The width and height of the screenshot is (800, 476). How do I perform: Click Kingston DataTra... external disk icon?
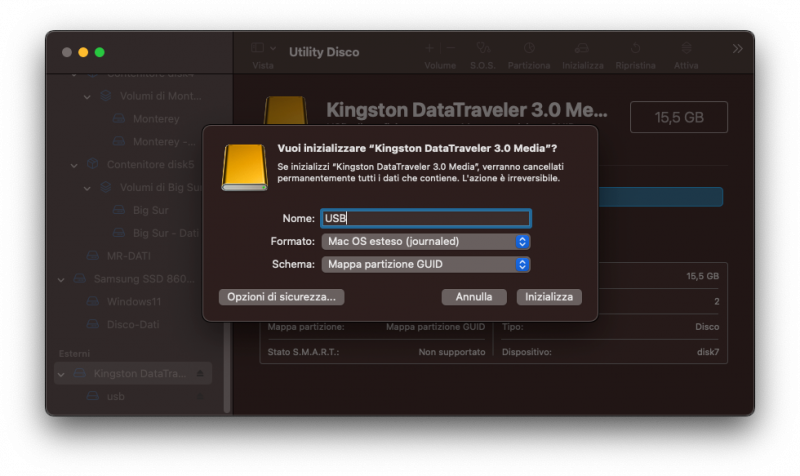click(80, 373)
